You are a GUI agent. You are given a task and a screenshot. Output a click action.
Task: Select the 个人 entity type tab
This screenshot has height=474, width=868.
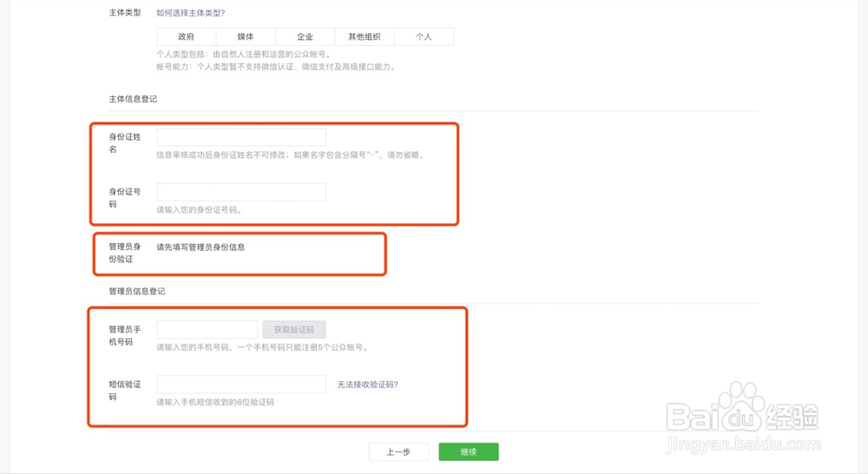click(424, 36)
